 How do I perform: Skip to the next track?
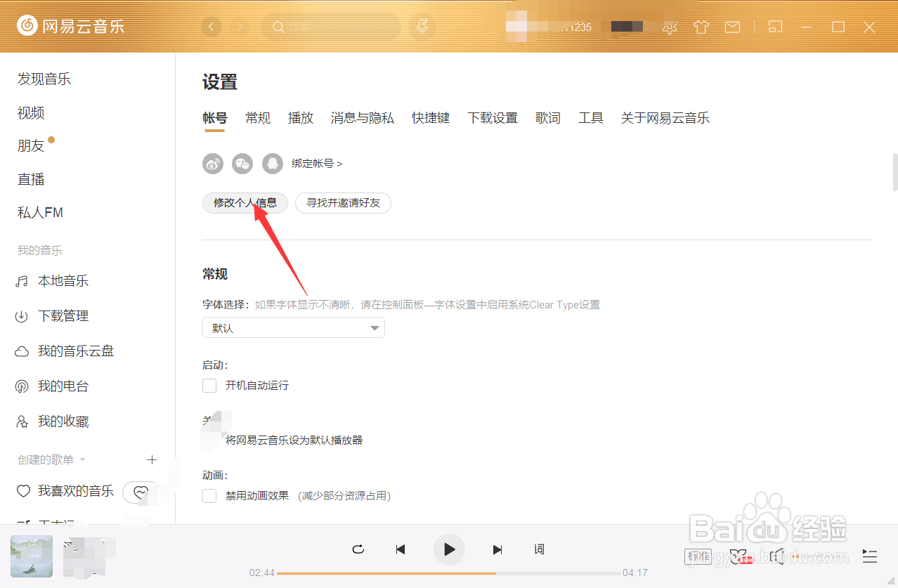point(497,549)
